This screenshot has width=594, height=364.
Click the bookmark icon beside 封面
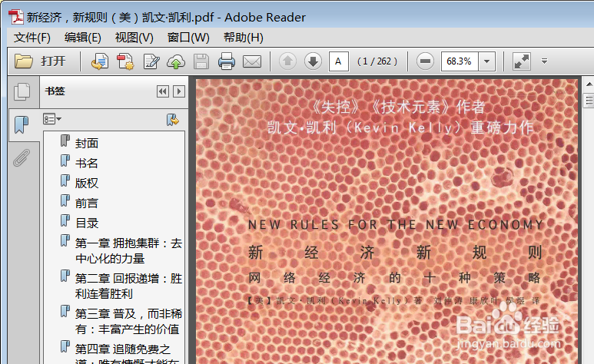(x=65, y=141)
